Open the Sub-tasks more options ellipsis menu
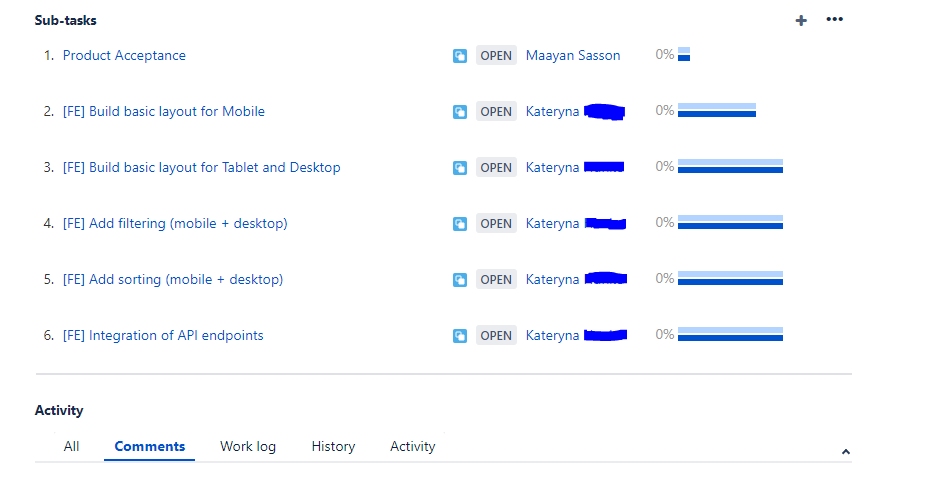 pyautogui.click(x=835, y=19)
